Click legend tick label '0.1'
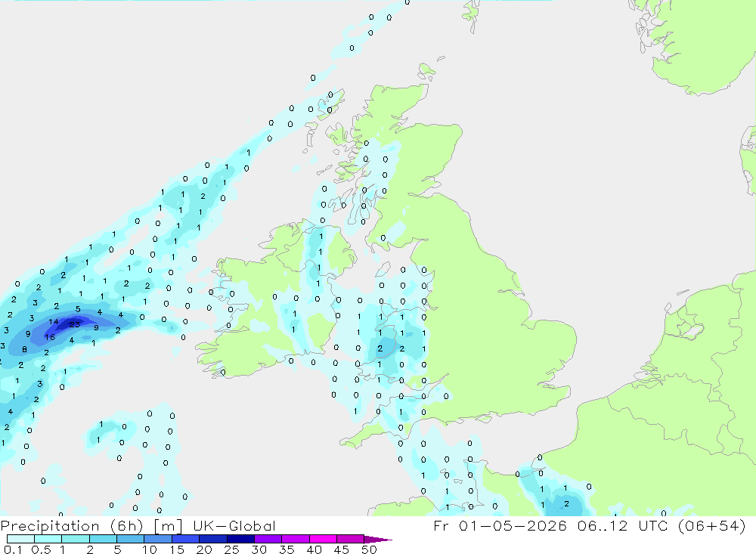 click(13, 549)
